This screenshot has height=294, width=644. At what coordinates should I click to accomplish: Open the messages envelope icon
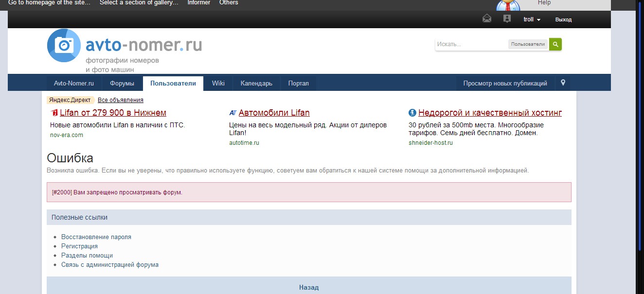[x=487, y=19]
